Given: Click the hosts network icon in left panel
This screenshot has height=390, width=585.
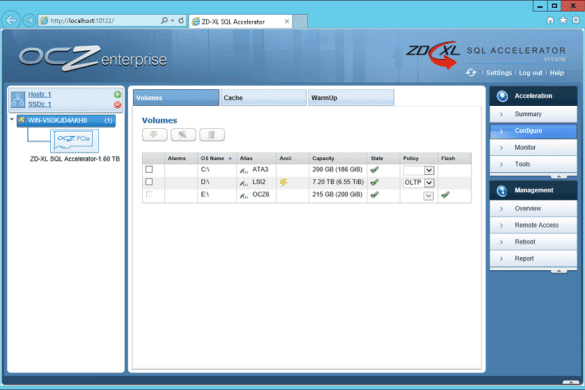Looking at the screenshot, I should point(18,99).
